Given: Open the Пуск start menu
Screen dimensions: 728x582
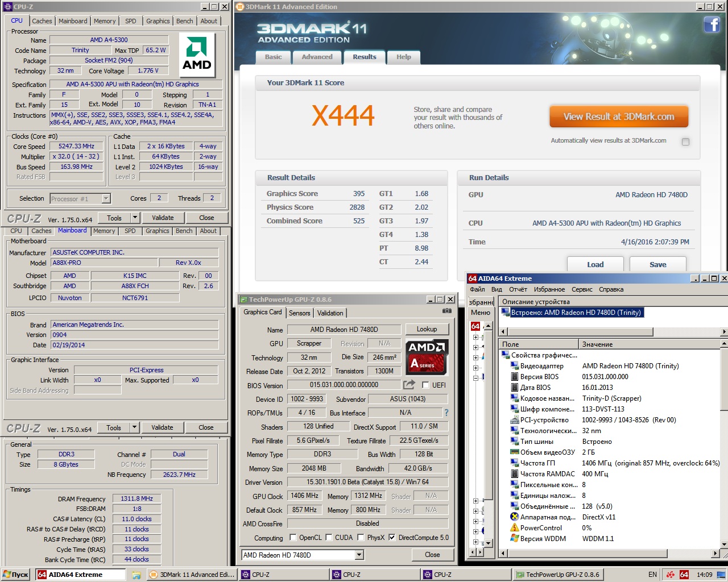Looking at the screenshot, I should pos(16,575).
